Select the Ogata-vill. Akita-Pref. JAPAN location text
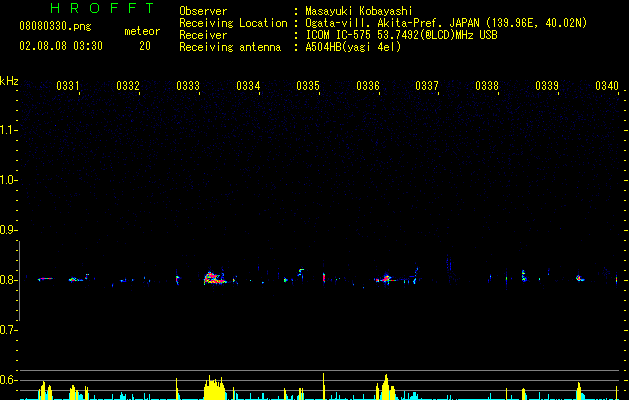The image size is (629, 400). [446, 23]
